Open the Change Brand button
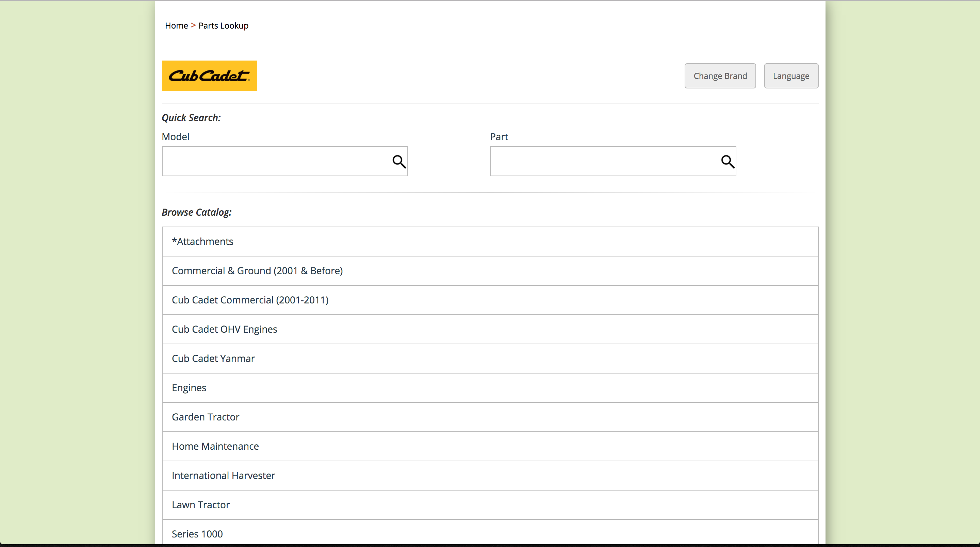 pyautogui.click(x=720, y=76)
